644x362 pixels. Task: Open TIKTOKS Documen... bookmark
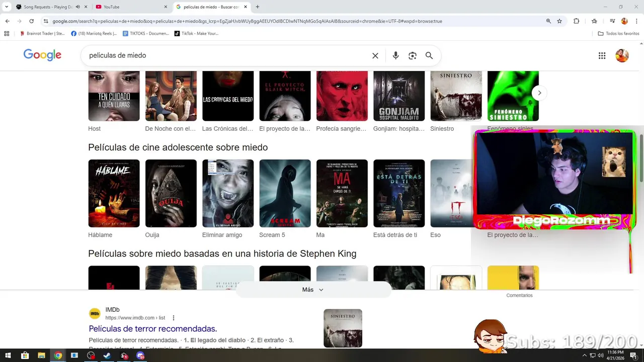(x=146, y=34)
